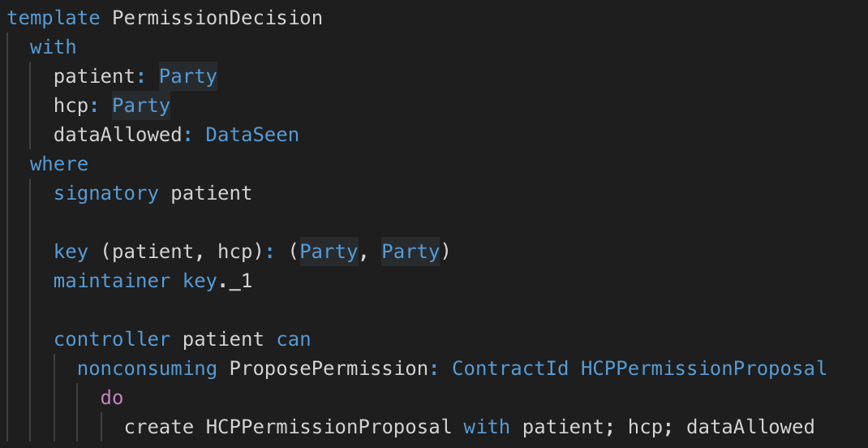Select the PermissionDecision template name
Screen dimensions: 868x448
tap(217, 18)
